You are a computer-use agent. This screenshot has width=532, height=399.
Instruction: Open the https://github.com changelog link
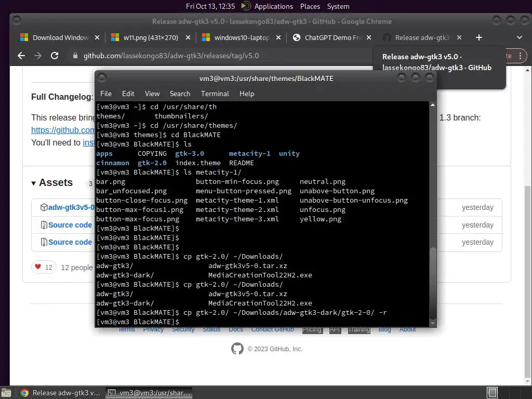coord(63,130)
